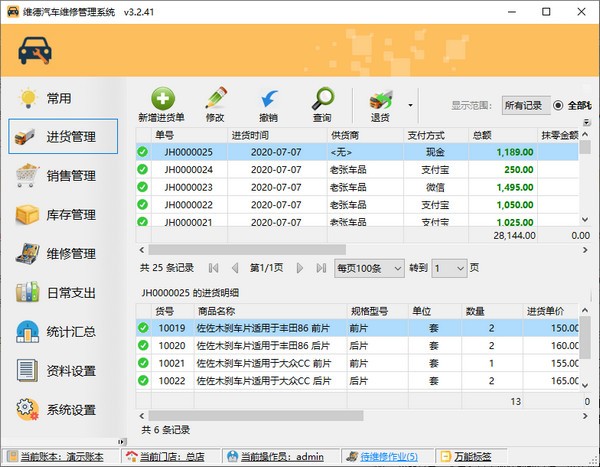Click the 修改 edit pencil icon
The height and width of the screenshot is (467, 600).
(x=215, y=100)
